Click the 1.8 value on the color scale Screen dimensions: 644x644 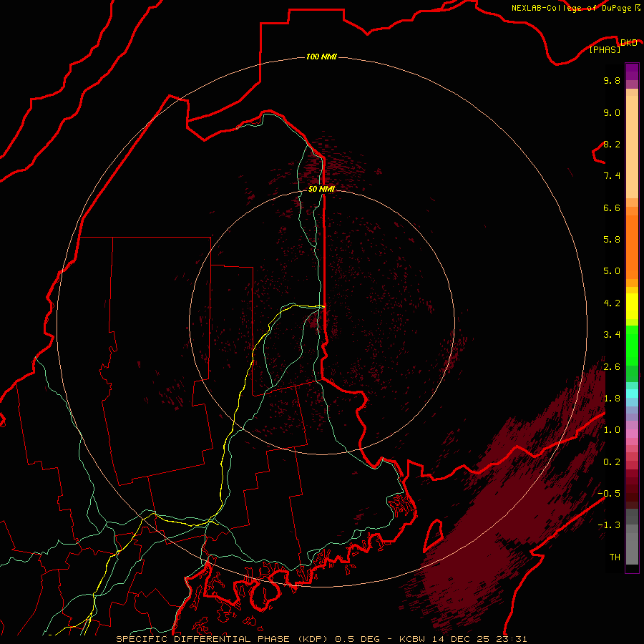click(x=612, y=399)
